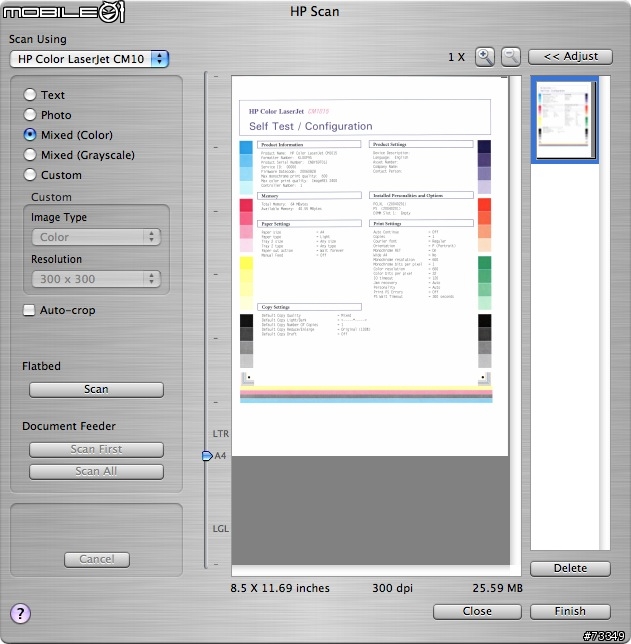Click the 25.59 MB file size text
The width and height of the screenshot is (631, 644).
tap(497, 588)
